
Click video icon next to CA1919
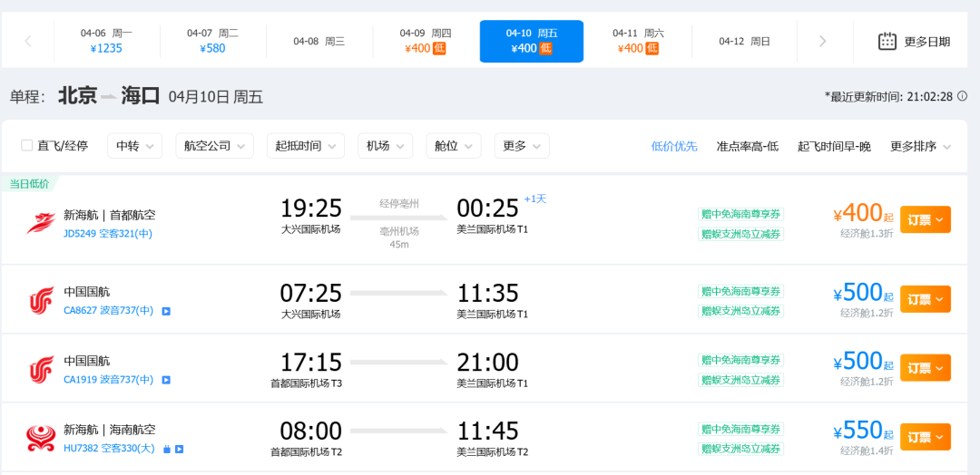pyautogui.click(x=166, y=380)
